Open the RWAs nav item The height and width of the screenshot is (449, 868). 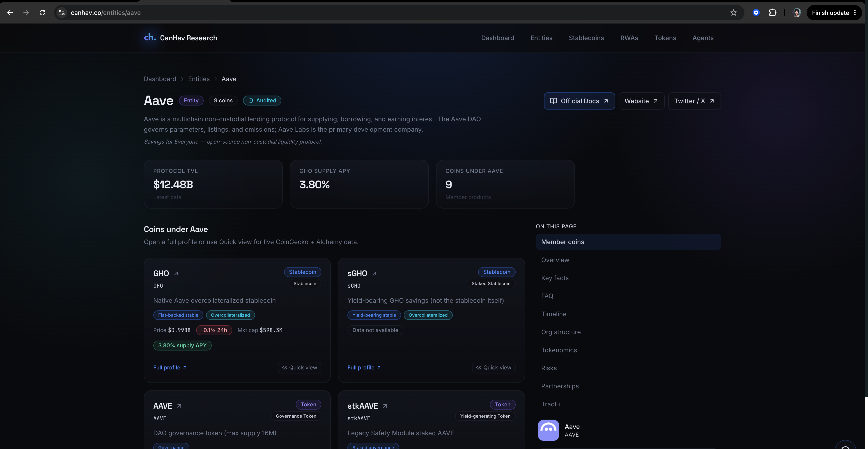click(x=629, y=38)
